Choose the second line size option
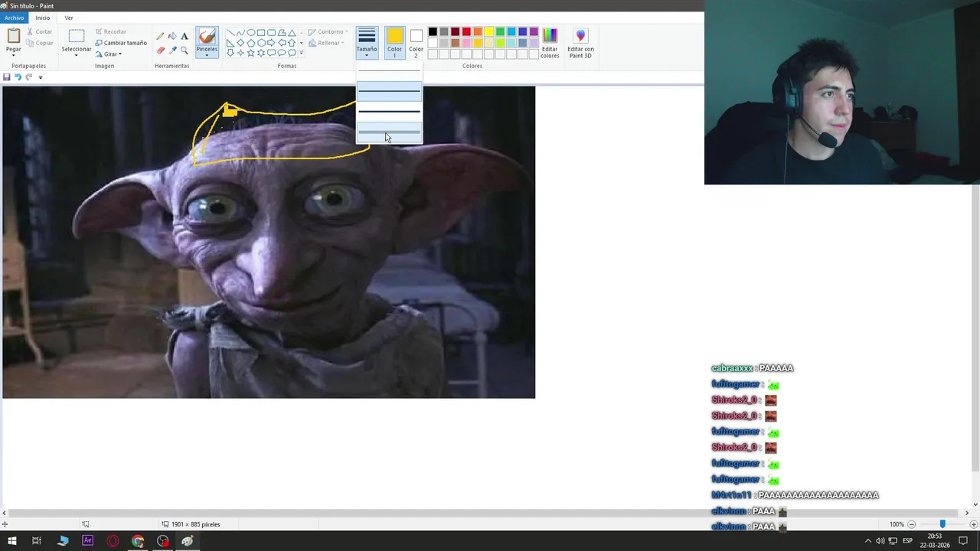980x551 pixels. (x=389, y=91)
